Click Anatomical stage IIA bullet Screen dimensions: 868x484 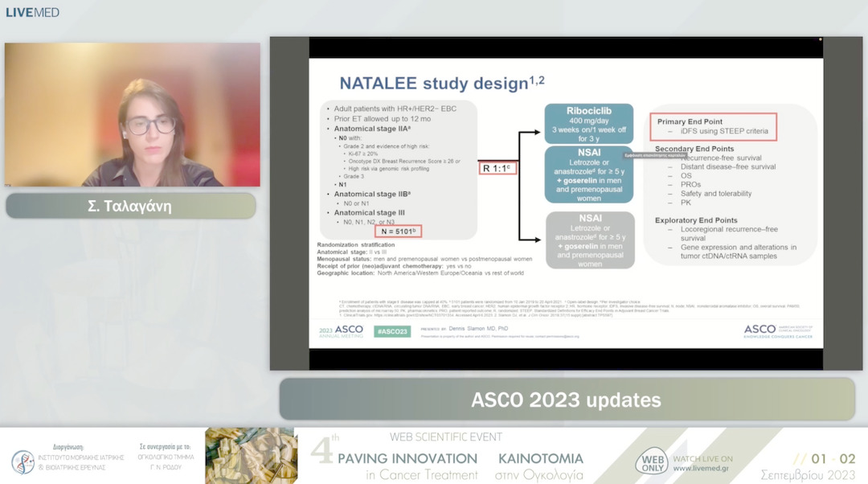point(371,129)
